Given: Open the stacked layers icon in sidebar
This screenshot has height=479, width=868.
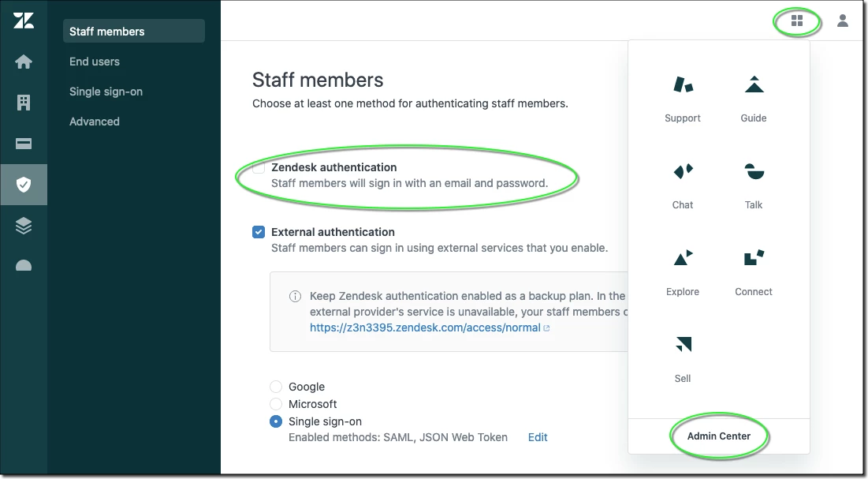Looking at the screenshot, I should point(23,226).
